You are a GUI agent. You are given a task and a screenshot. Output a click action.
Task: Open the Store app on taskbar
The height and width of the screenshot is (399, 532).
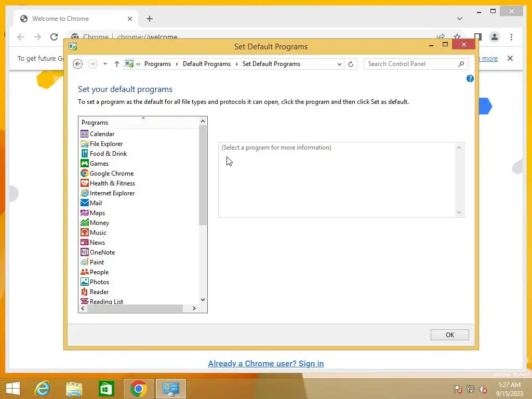(106, 389)
